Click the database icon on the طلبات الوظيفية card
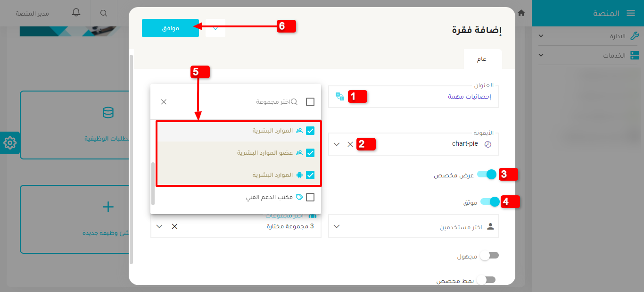This screenshot has width=644, height=292. pos(108,113)
